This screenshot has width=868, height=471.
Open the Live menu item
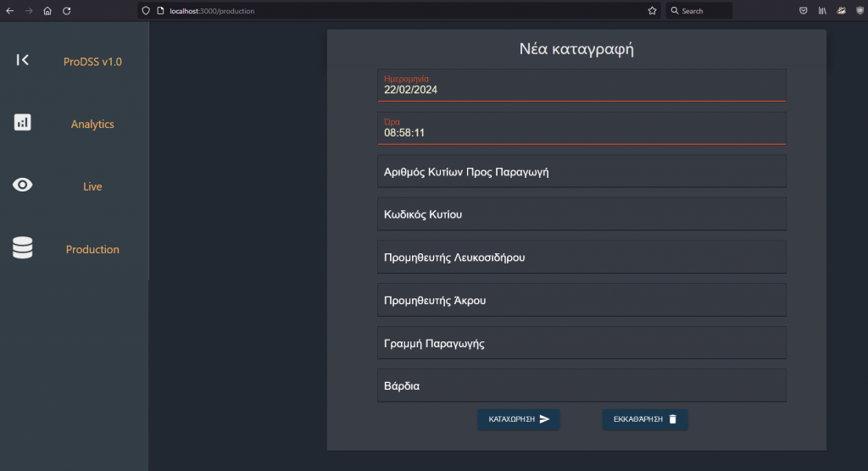click(92, 186)
